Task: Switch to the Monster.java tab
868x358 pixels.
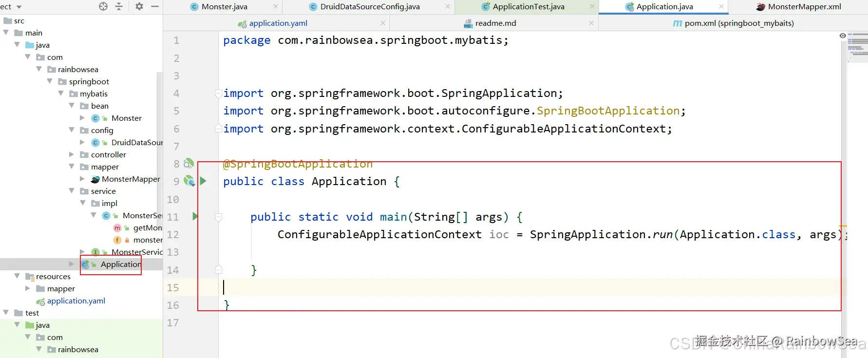Action: coord(224,7)
